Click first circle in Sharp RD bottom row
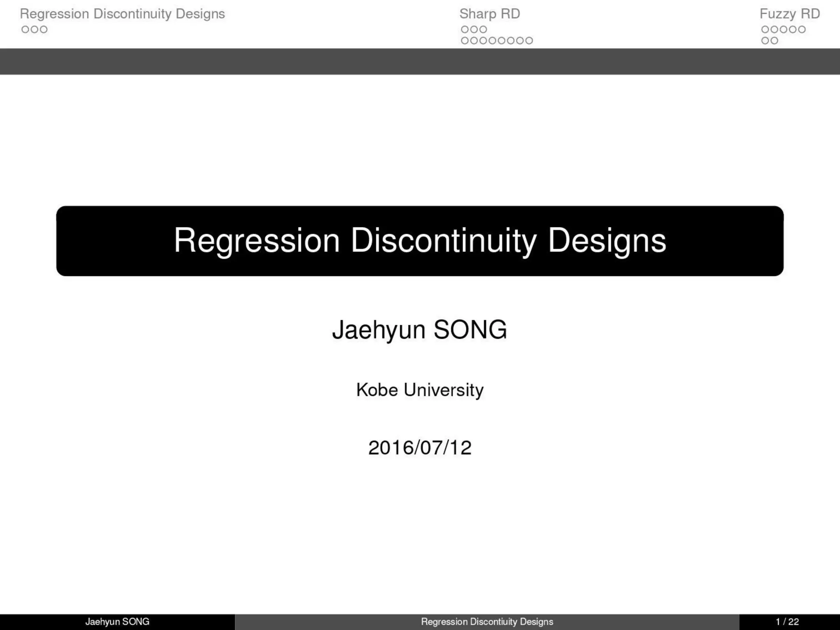 click(465, 41)
